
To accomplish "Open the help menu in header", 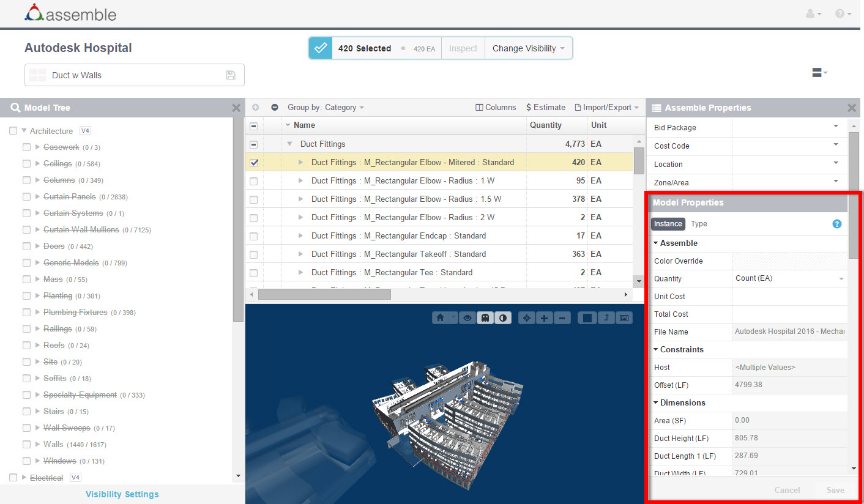I will pyautogui.click(x=843, y=13).
